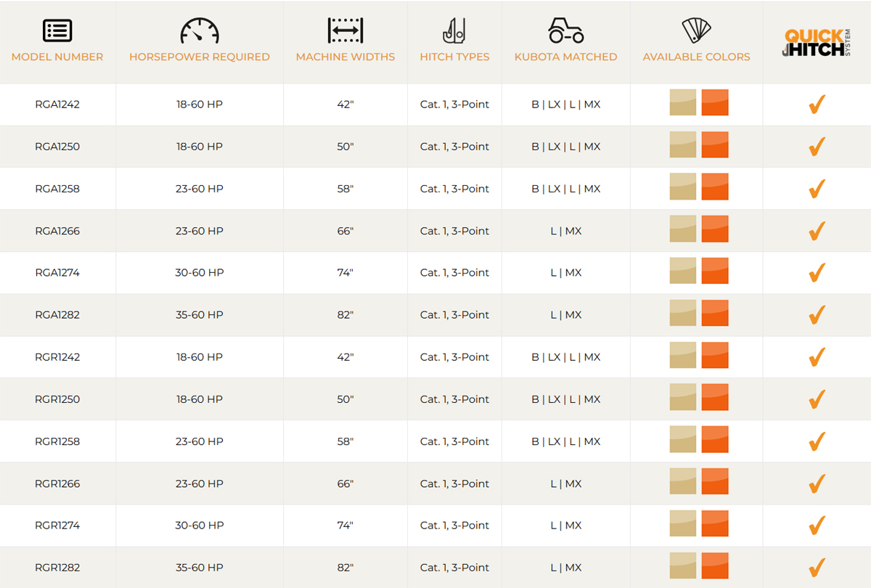The image size is (871, 588).
Task: Click the machine widths measurement icon
Action: (x=345, y=30)
